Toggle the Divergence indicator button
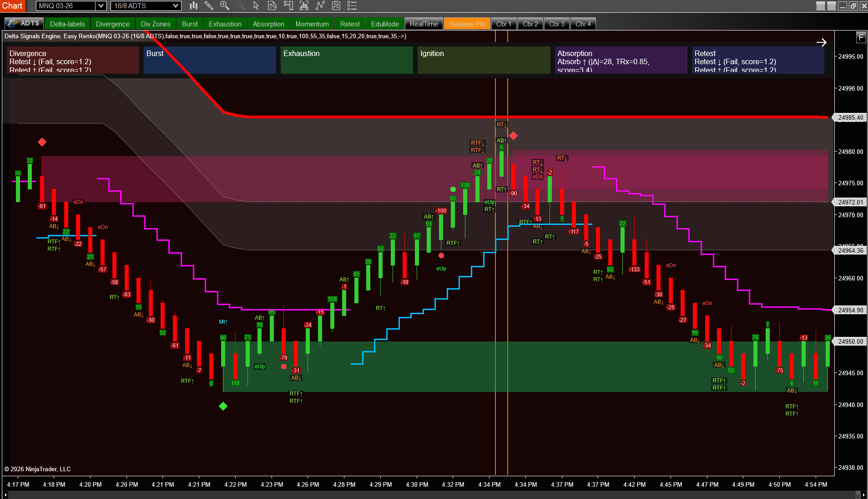Image resolution: width=868 pixels, height=499 pixels. pos(112,24)
